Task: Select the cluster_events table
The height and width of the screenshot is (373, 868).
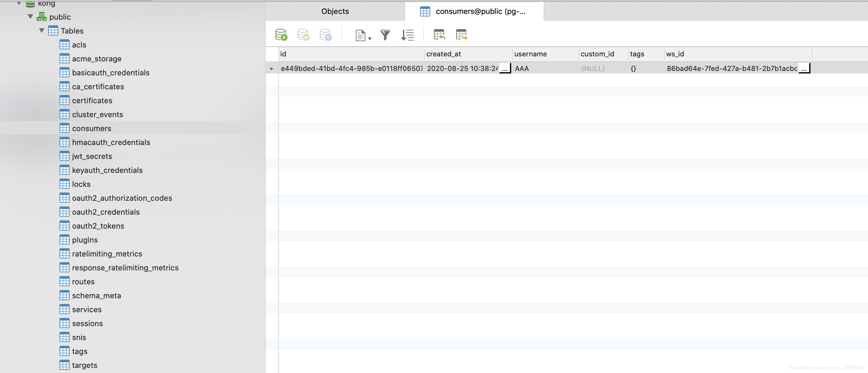Action: [97, 114]
